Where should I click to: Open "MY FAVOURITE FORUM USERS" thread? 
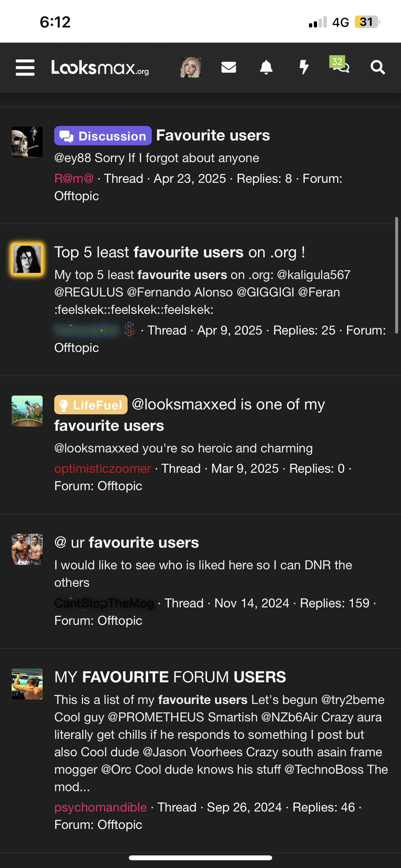click(x=170, y=677)
